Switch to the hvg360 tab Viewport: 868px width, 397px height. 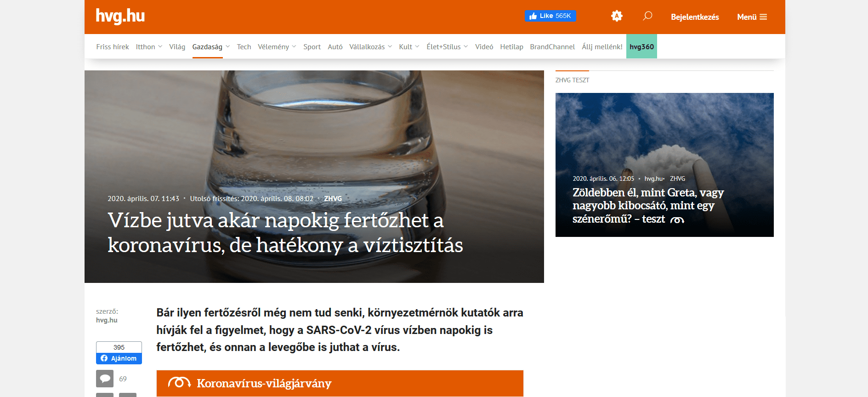[x=641, y=47]
